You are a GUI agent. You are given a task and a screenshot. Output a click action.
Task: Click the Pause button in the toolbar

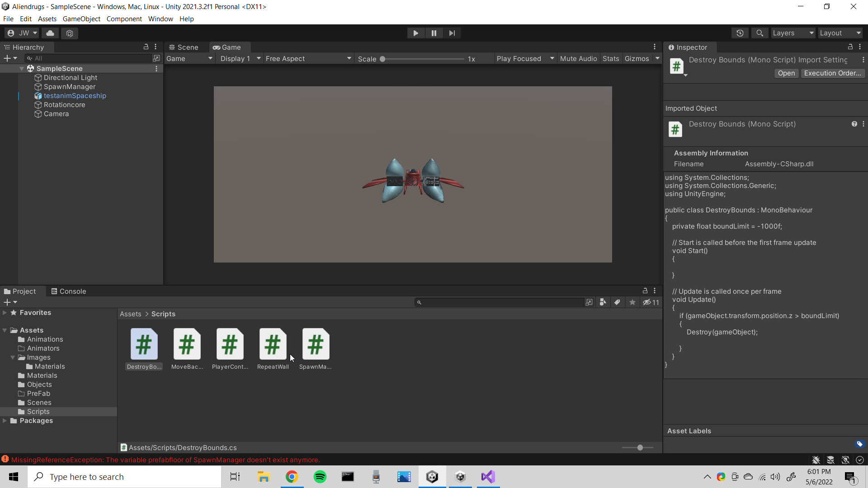pyautogui.click(x=434, y=33)
